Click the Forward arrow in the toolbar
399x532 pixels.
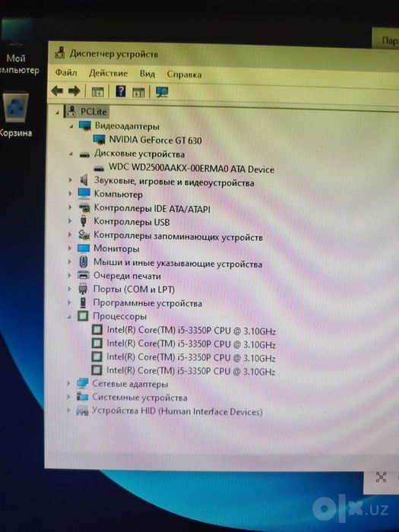point(74,91)
